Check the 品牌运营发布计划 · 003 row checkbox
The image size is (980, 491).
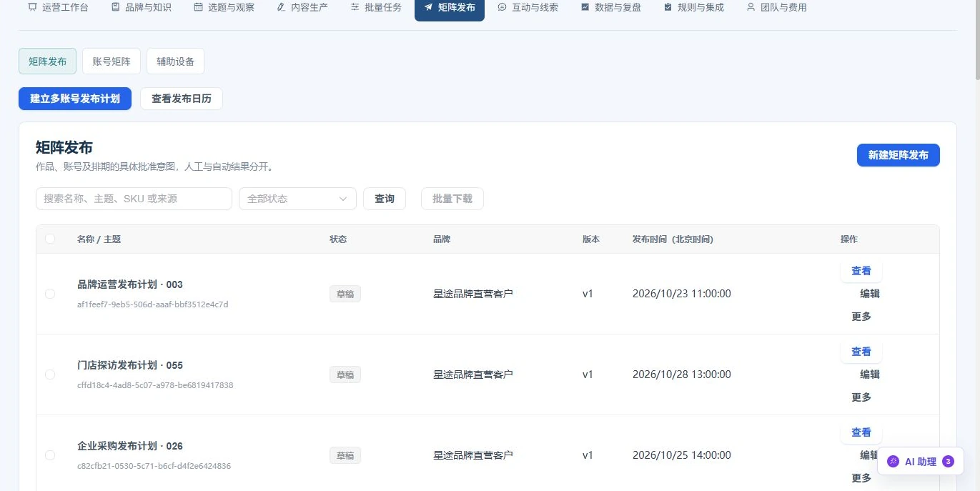coord(50,294)
